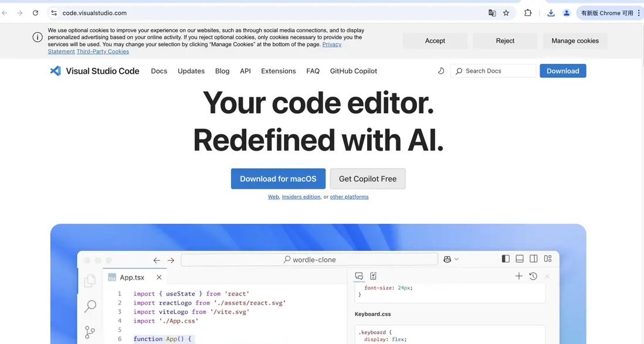Viewport: 644px width, 344px height.
Task: Toggle primary sidebar layout icon
Action: click(506, 258)
